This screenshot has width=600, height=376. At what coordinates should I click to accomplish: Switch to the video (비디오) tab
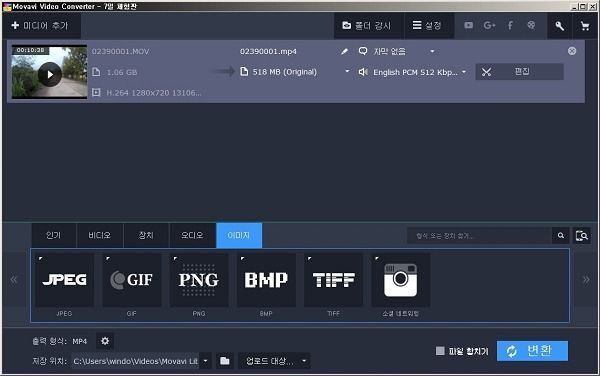(x=99, y=235)
